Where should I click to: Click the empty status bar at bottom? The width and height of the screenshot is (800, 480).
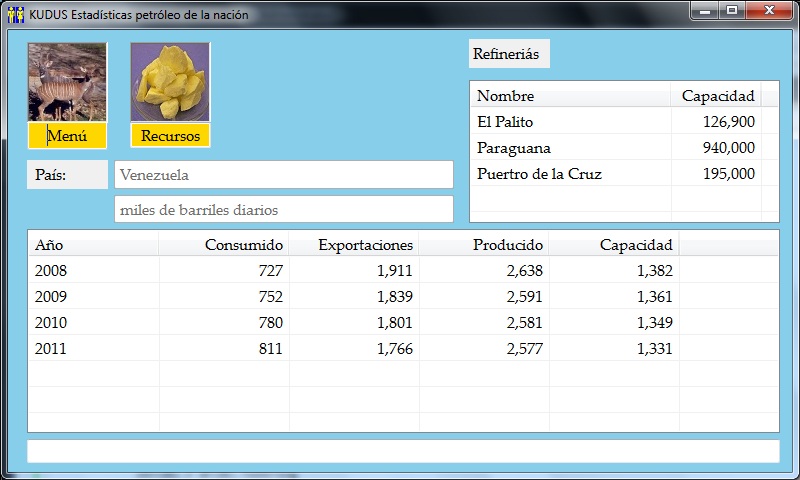click(x=402, y=451)
